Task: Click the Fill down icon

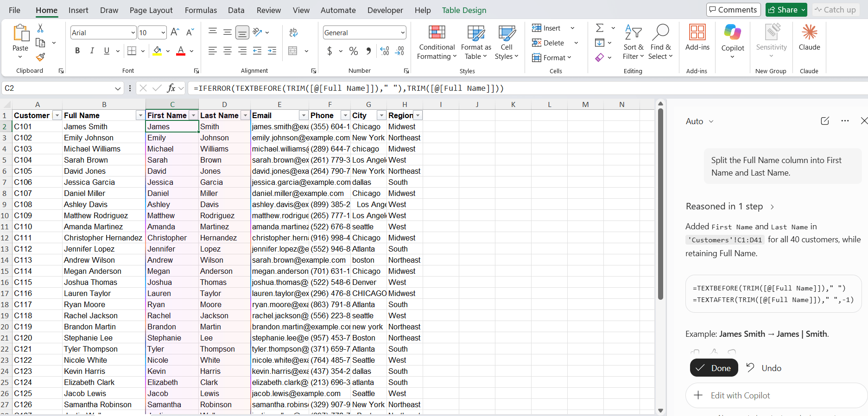Action: click(600, 43)
